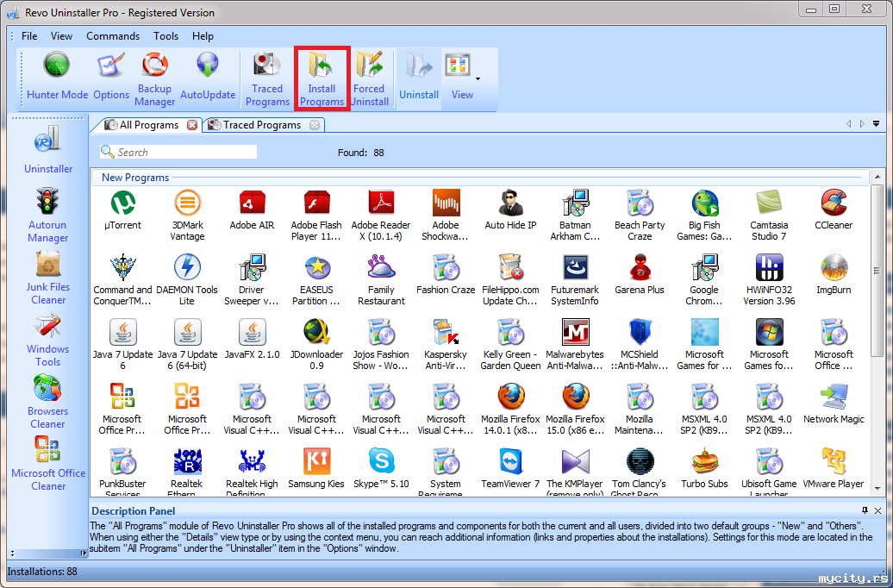This screenshot has width=893, height=588.
Task: Select Garena Plus program
Action: tap(640, 274)
